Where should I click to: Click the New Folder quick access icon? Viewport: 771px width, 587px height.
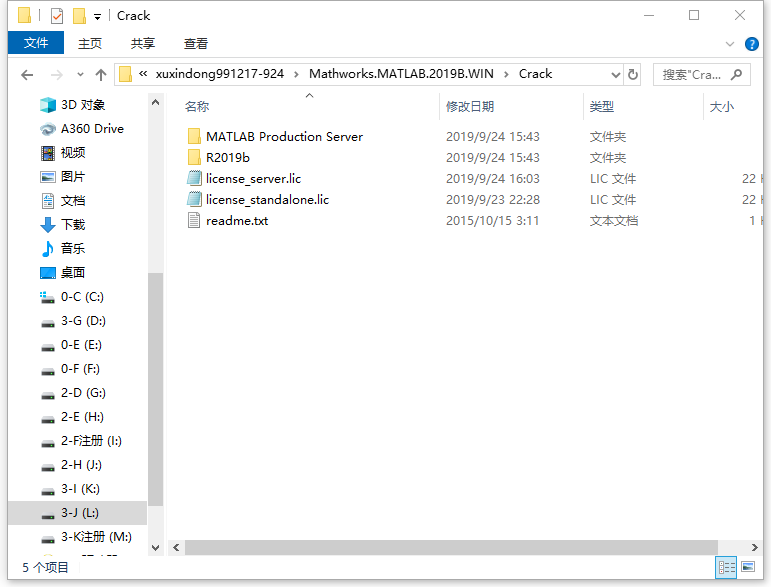coord(79,16)
